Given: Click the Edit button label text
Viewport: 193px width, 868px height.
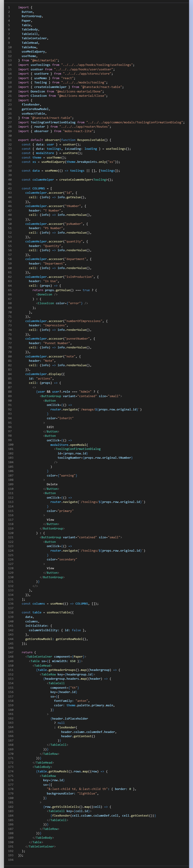Looking at the screenshot, I should (x=50, y=427).
